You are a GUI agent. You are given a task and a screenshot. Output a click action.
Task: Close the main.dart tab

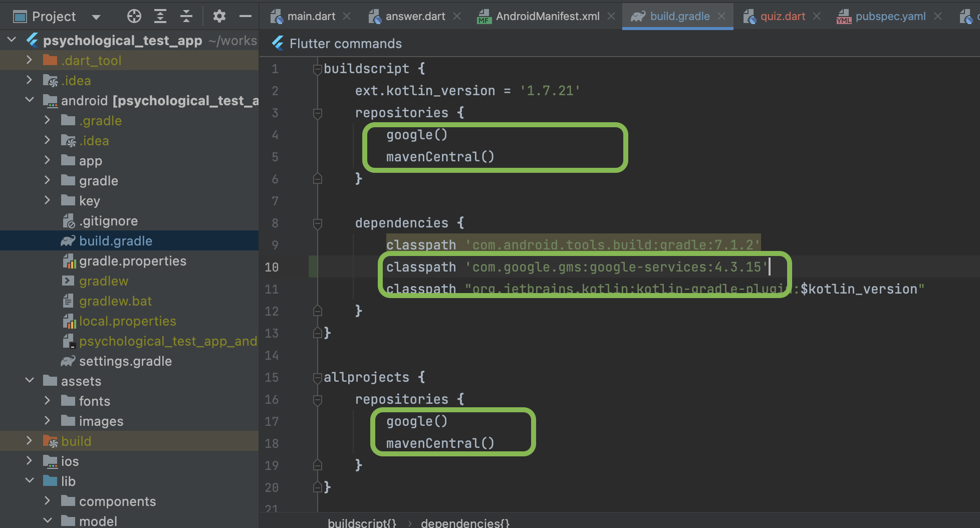(x=347, y=17)
